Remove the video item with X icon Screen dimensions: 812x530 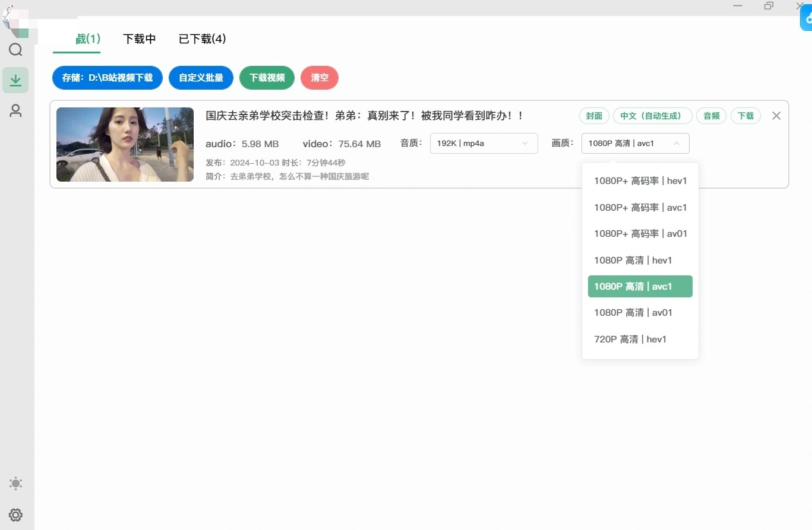[x=776, y=116]
